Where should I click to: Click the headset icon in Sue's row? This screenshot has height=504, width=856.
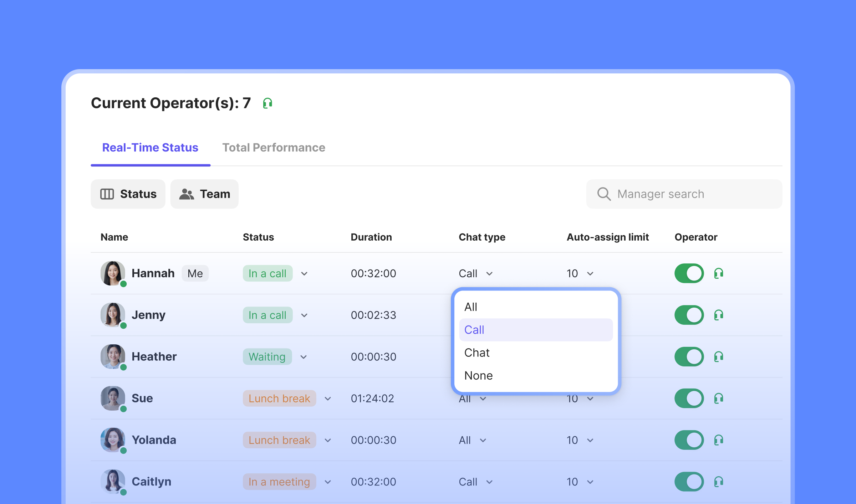click(718, 398)
